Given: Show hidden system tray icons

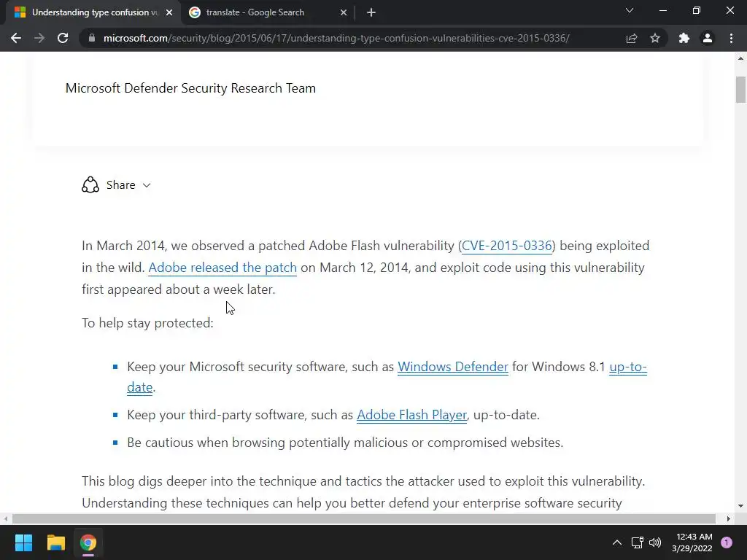Looking at the screenshot, I should tap(617, 542).
